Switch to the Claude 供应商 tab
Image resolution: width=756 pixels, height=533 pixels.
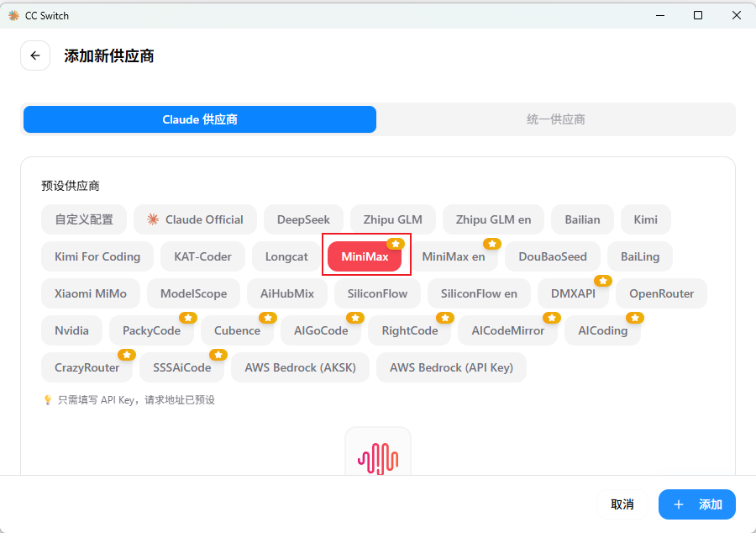click(x=200, y=119)
